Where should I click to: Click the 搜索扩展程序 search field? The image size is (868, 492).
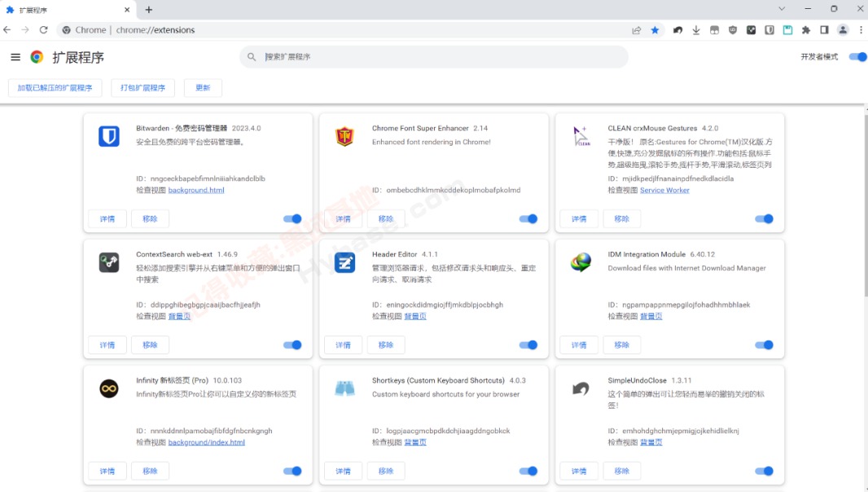[x=434, y=56]
